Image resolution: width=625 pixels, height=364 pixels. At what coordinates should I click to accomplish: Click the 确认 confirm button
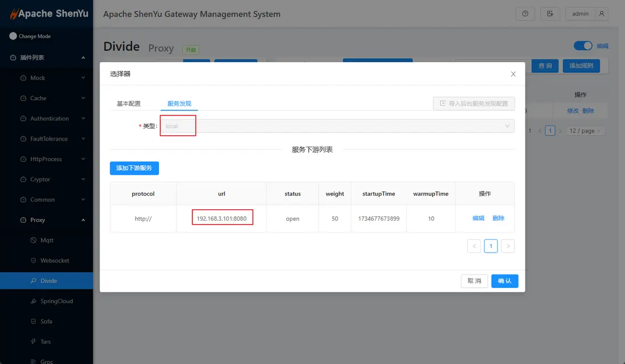point(504,281)
